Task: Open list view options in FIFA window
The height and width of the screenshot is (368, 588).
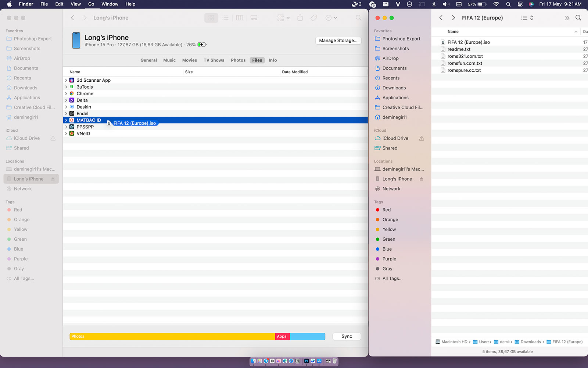Action: click(x=527, y=18)
